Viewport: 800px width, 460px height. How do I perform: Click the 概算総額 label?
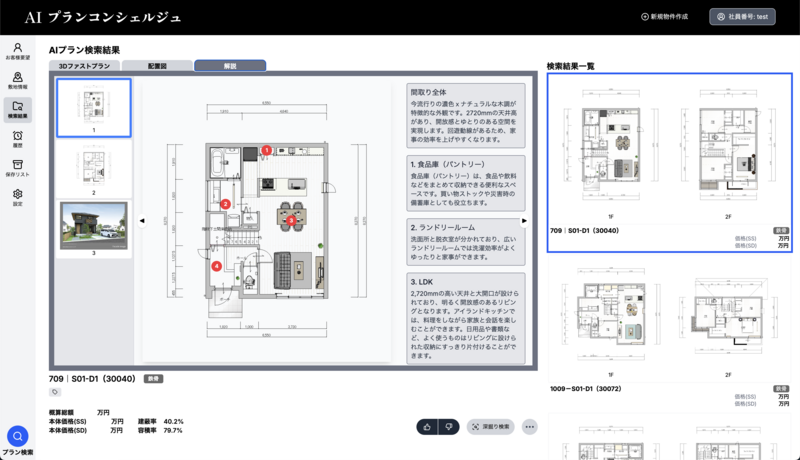coord(61,413)
